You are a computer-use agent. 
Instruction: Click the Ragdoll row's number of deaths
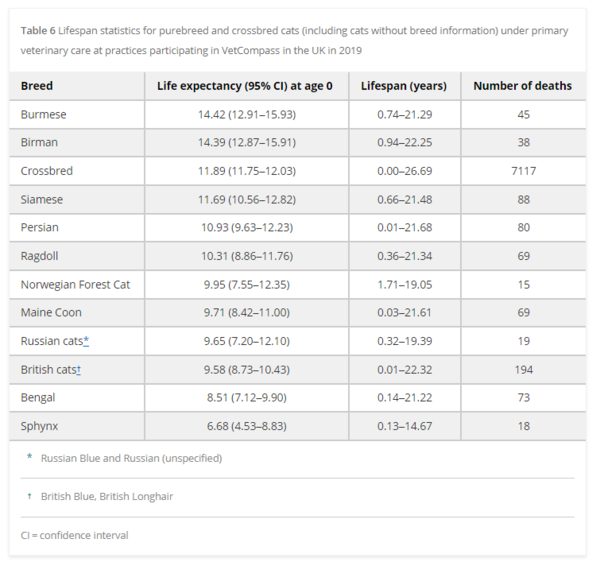pyautogui.click(x=523, y=256)
